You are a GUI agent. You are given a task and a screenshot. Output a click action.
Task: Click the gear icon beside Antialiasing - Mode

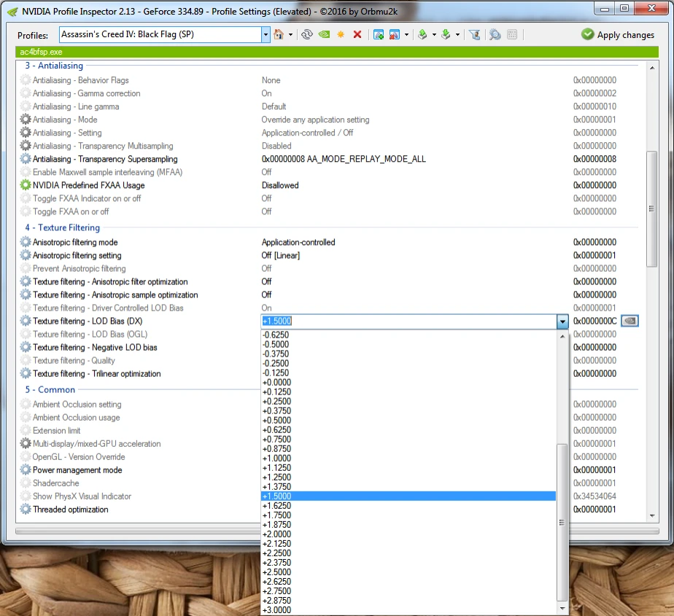(x=26, y=120)
